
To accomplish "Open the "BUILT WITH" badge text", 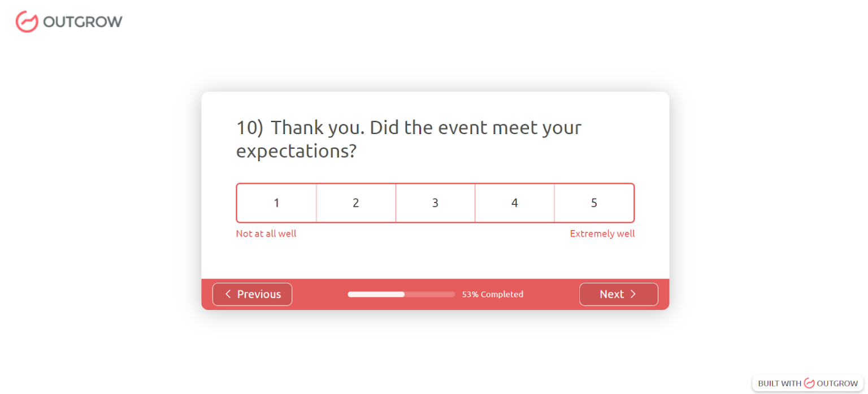I will pos(779,383).
